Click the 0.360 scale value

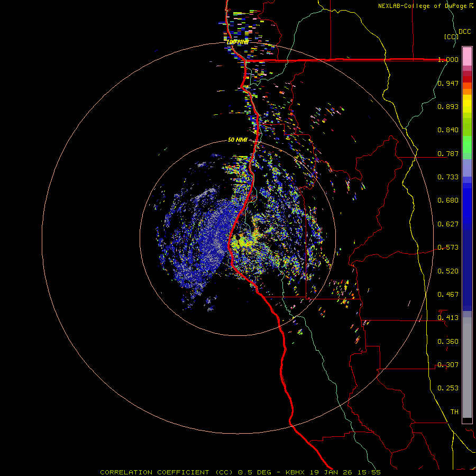click(448, 342)
